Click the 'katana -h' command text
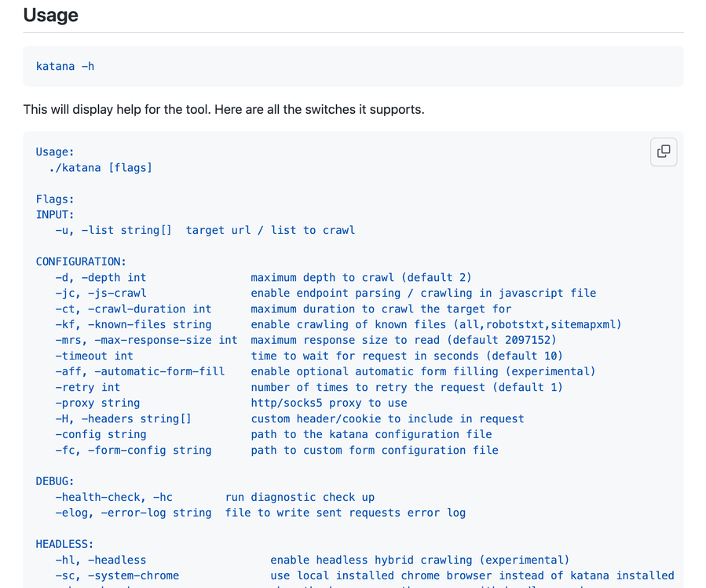The image size is (706, 588). (x=65, y=66)
